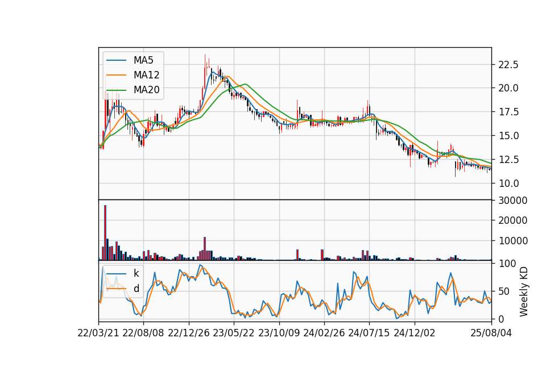
Task: Click the 22/12/26 date tick label
Action: pos(189,333)
